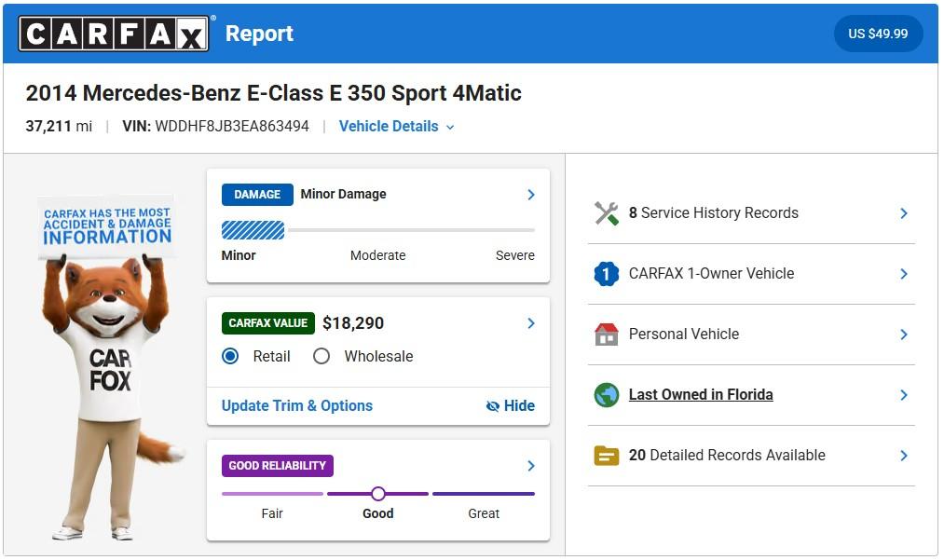Click the Fair reliability label

point(272,513)
